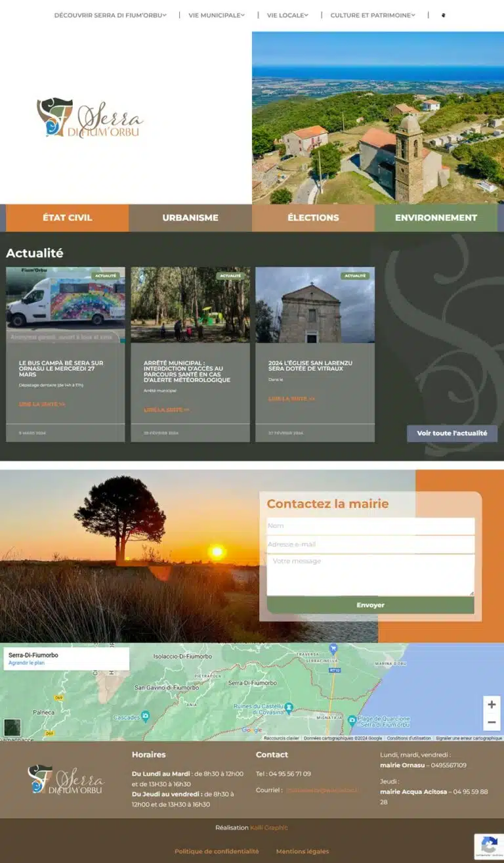Click the Cascades camera marker on map
Viewport: 504px width, 863px height.
pyautogui.click(x=145, y=715)
